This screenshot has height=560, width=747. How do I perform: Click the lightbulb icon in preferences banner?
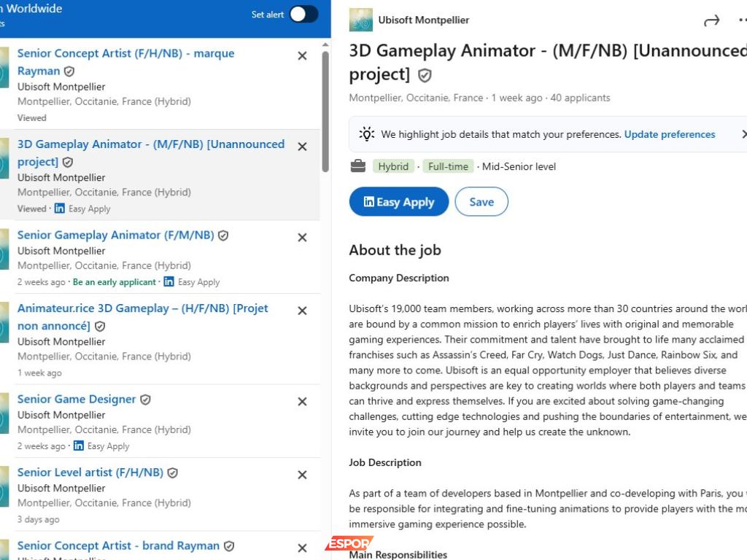(367, 134)
